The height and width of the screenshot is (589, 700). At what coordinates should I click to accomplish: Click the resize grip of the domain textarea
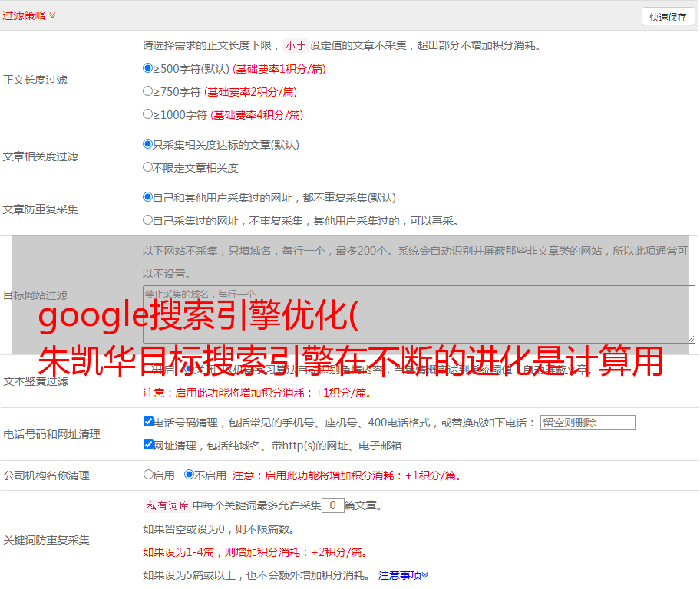pyautogui.click(x=691, y=340)
